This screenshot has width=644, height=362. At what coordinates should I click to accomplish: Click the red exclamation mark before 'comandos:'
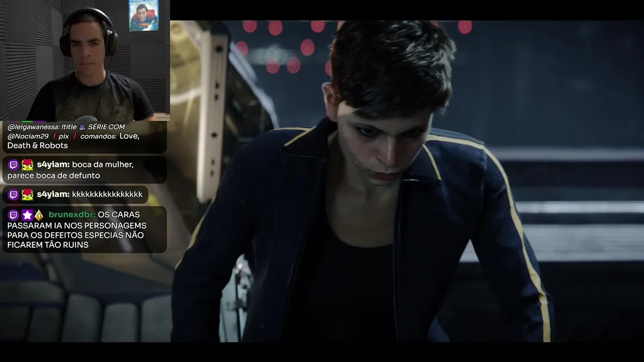tap(74, 136)
